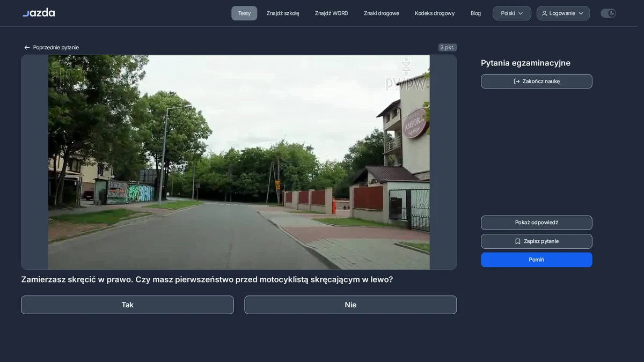This screenshot has height=362, width=644.
Task: Go back via Poprzednie pytanie link
Action: [x=52, y=48]
